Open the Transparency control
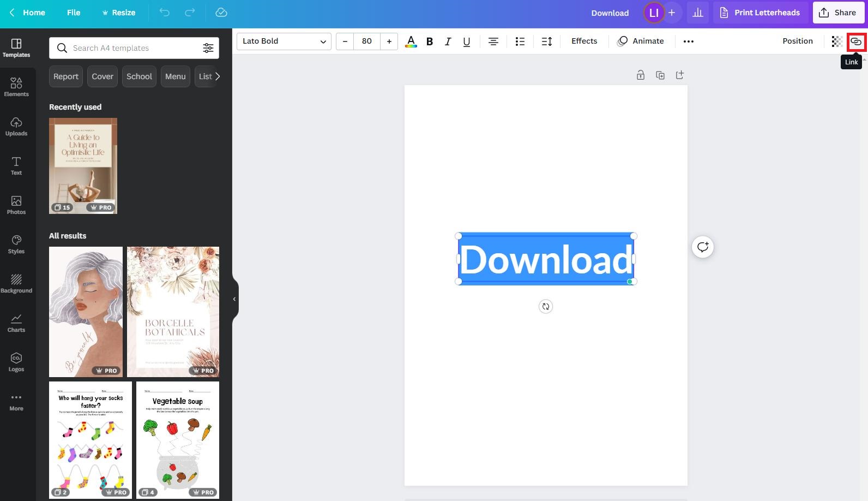 [x=837, y=41]
